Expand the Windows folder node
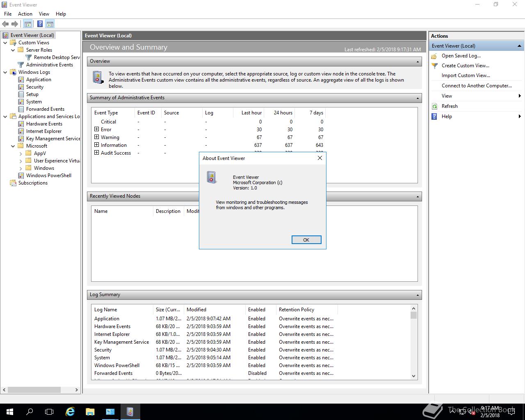This screenshot has width=525, height=420. point(21,168)
